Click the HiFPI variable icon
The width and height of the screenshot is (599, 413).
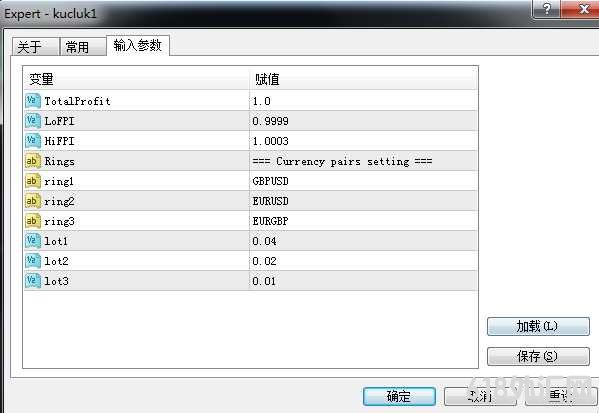tap(33, 141)
